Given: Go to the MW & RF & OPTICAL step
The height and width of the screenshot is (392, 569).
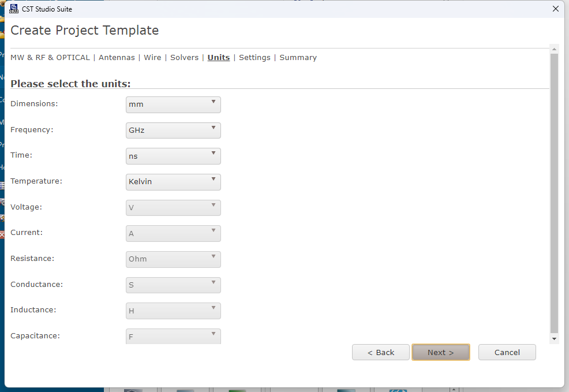Looking at the screenshot, I should [x=50, y=58].
